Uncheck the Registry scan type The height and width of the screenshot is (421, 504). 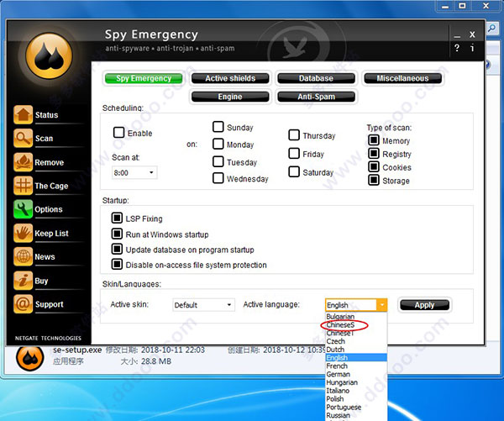coord(374,154)
